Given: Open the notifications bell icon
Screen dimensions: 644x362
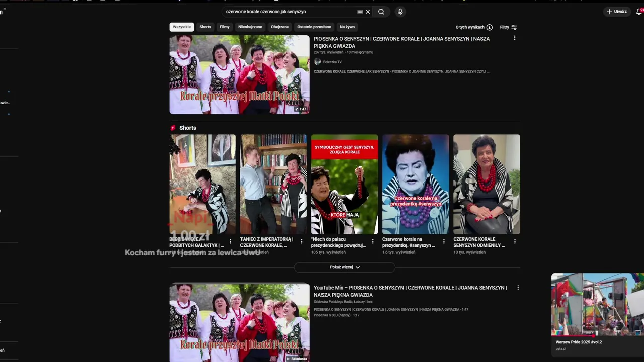Looking at the screenshot, I should coord(639,12).
